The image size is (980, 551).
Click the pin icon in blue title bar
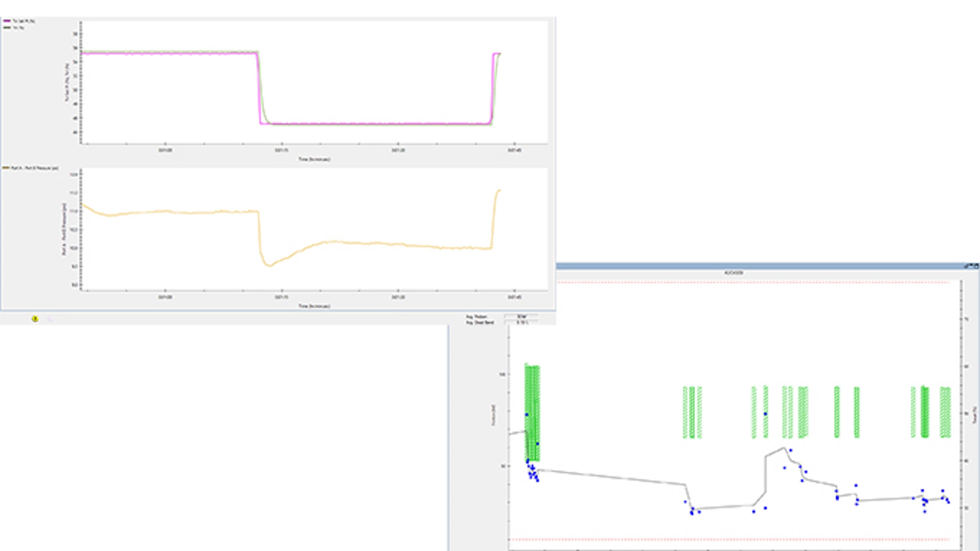(966, 266)
